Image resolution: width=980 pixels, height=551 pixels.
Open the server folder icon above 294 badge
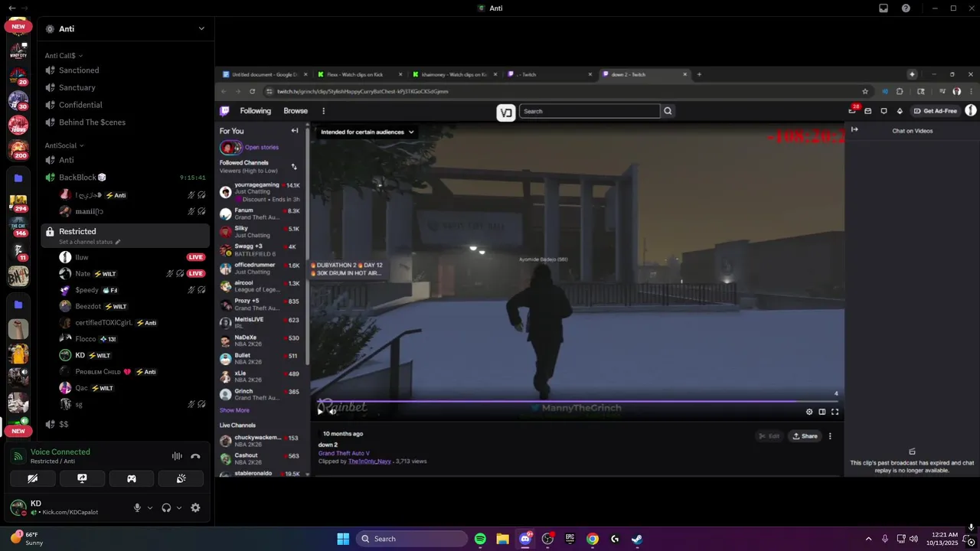coord(18,178)
